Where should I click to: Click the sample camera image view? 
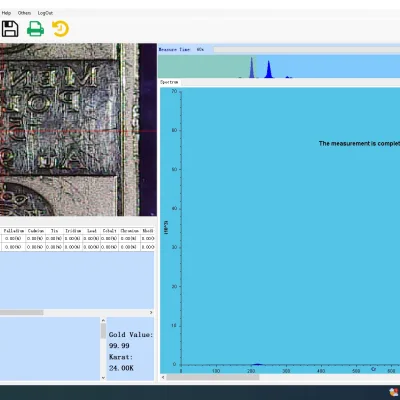click(x=78, y=130)
